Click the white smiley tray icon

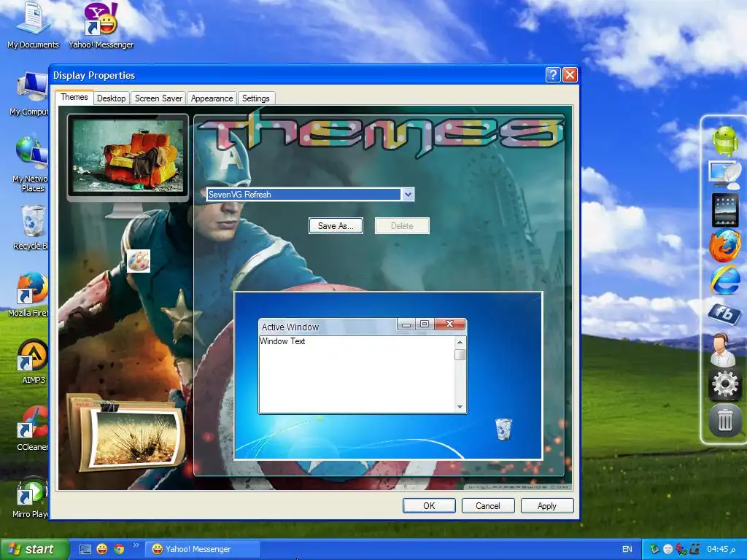point(668,549)
